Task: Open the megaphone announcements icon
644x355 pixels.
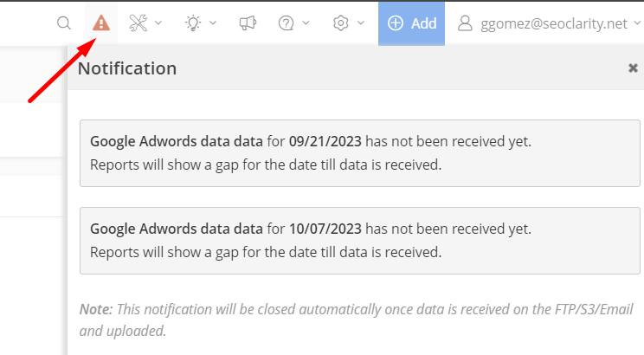Action: point(248,23)
